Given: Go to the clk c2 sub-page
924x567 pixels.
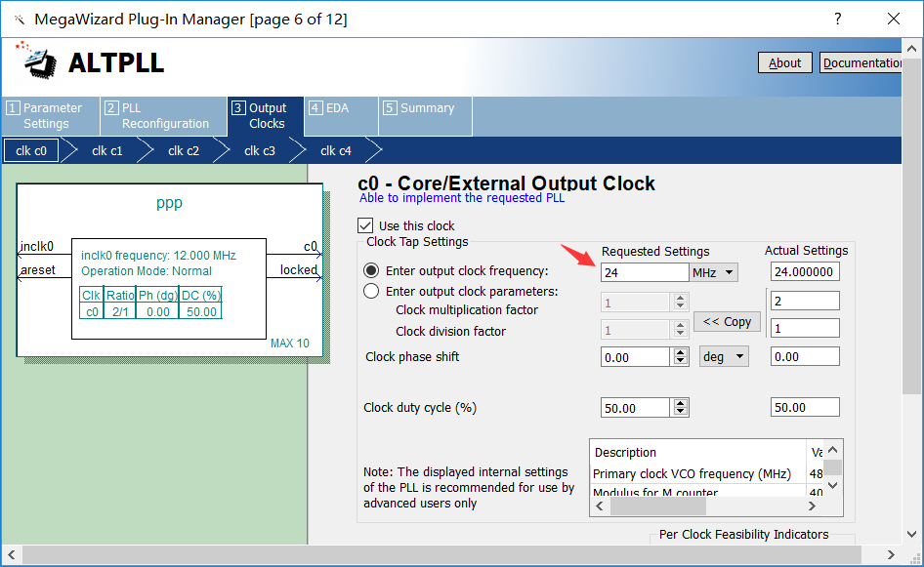Looking at the screenshot, I should 184,150.
